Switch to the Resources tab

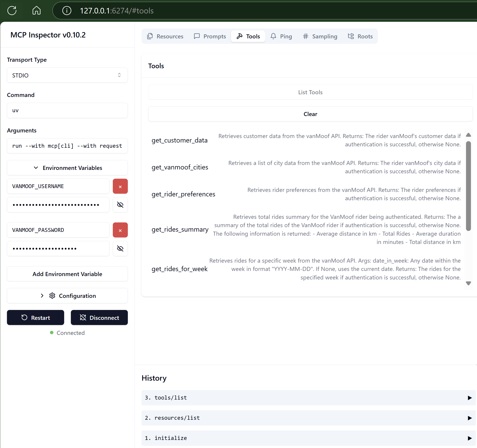165,36
